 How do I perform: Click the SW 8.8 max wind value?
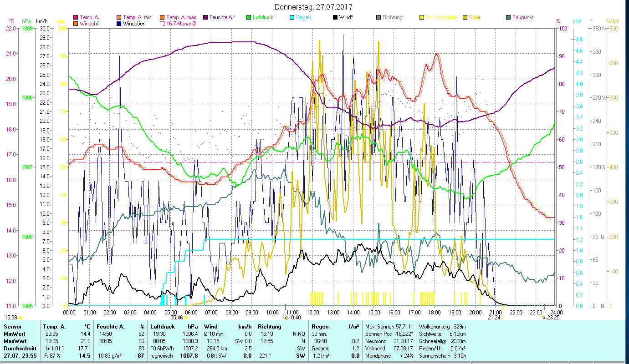[x=242, y=341]
